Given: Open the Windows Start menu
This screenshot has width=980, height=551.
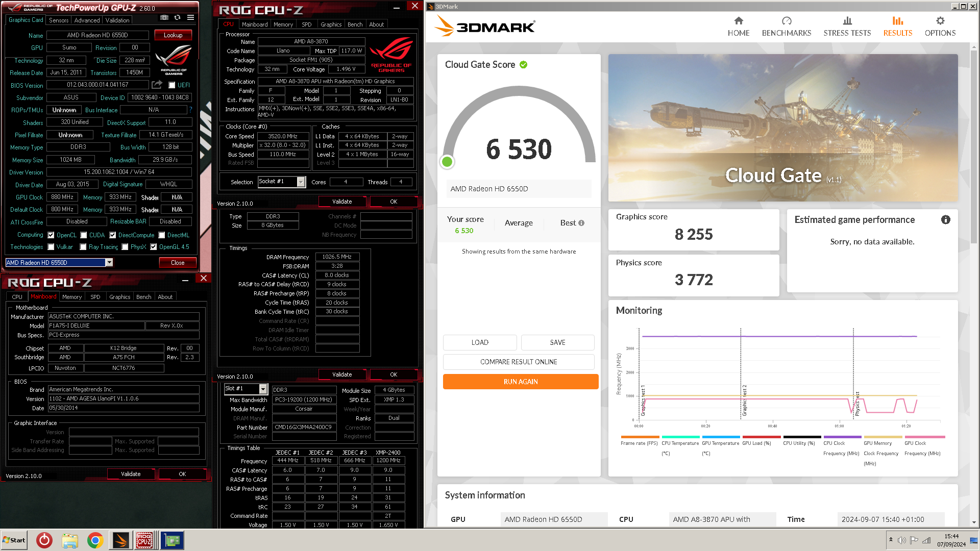Looking at the screenshot, I should (x=14, y=540).
